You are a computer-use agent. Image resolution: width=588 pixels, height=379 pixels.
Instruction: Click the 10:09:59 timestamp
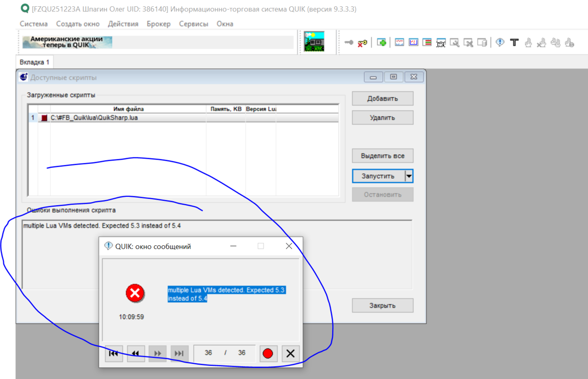tap(131, 317)
